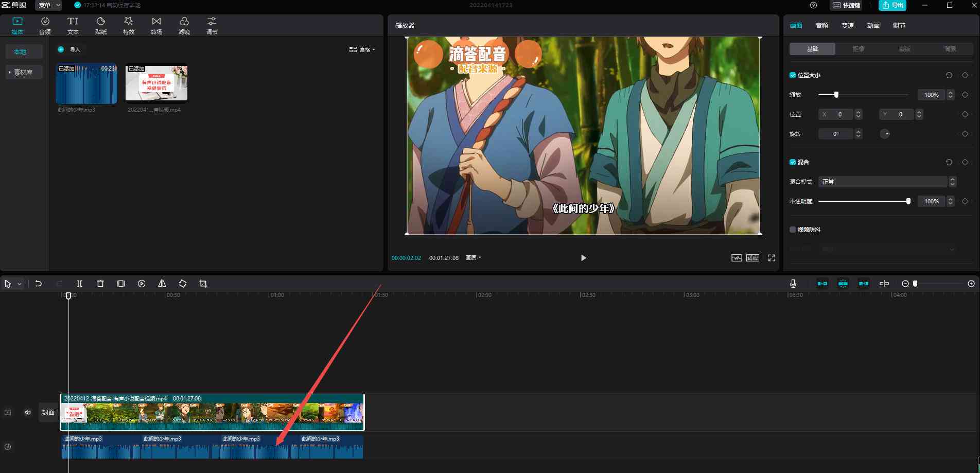Add keyframe for 缩放 scale

coord(965,95)
